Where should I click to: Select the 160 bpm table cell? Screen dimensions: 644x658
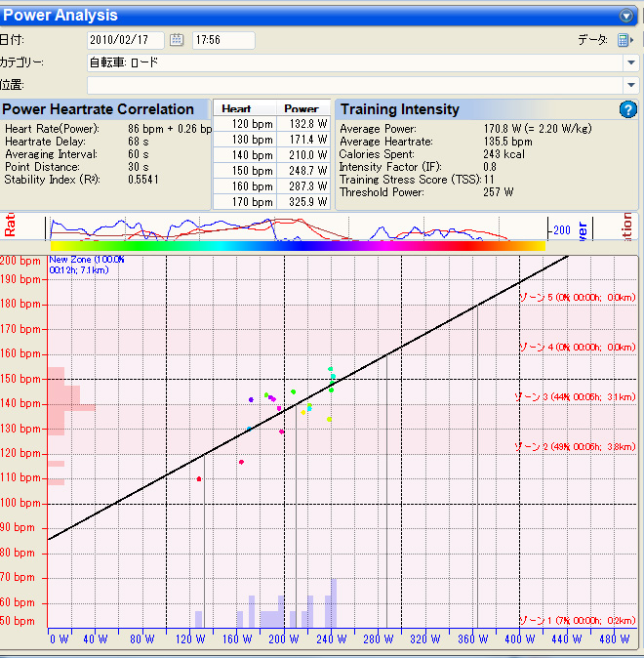click(245, 186)
